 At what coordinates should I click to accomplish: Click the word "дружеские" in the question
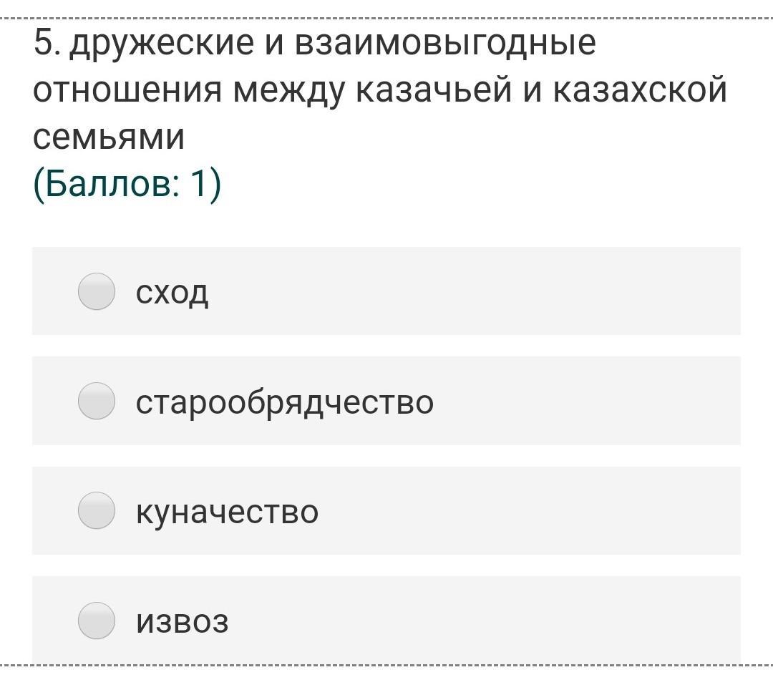(162, 44)
